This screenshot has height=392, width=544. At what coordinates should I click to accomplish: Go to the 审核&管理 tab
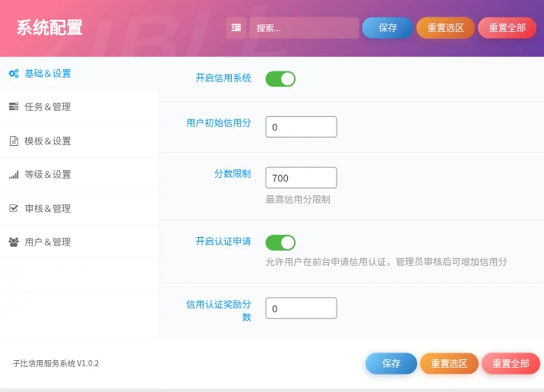coord(80,208)
